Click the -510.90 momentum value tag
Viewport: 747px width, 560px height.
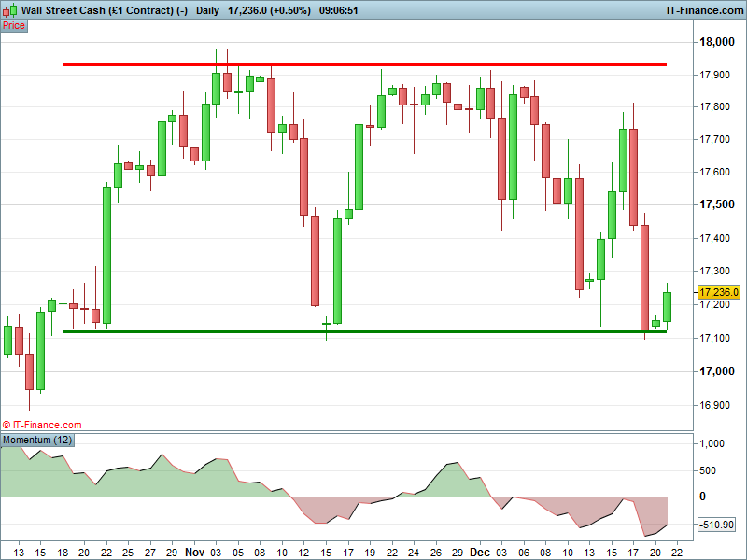(719, 525)
